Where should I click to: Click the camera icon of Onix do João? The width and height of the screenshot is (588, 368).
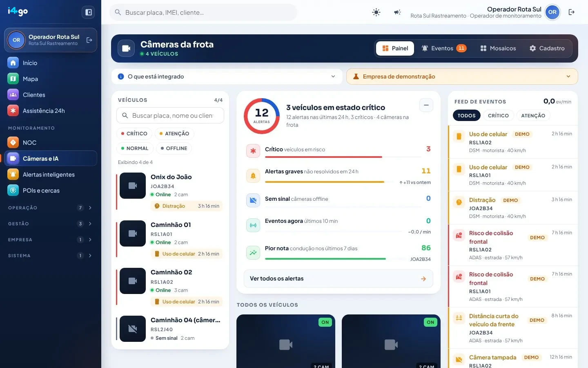click(x=133, y=186)
